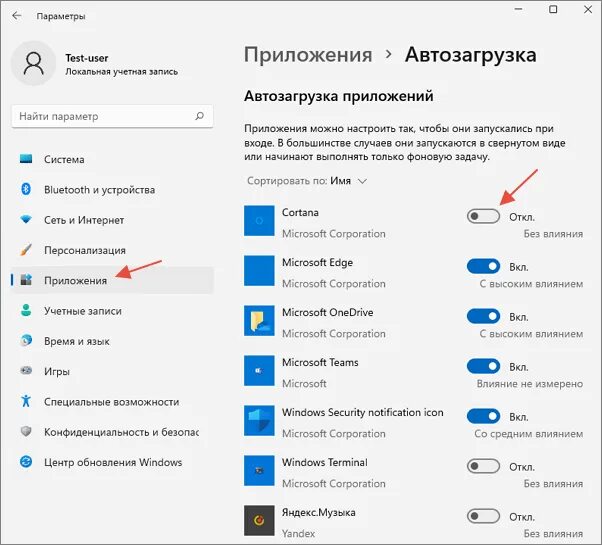Click the Microsoft Edge app icon
The image size is (602, 545).
[259, 271]
